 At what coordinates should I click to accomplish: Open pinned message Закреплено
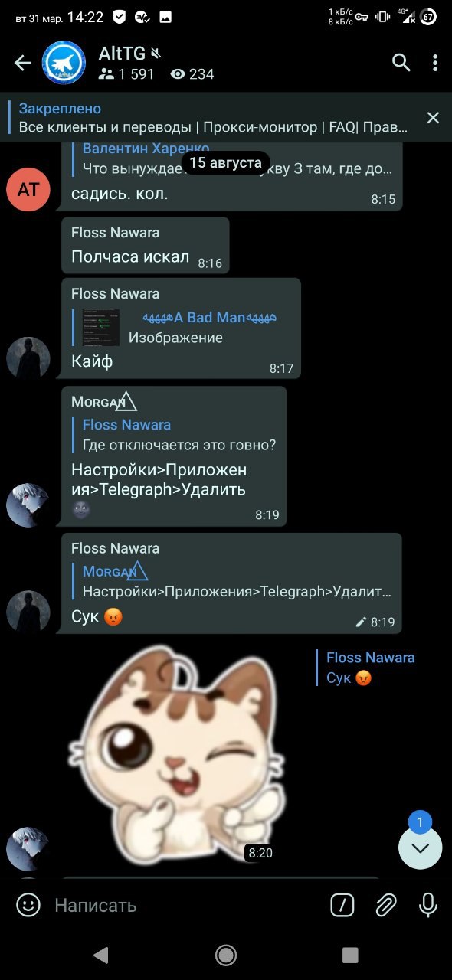(215, 118)
